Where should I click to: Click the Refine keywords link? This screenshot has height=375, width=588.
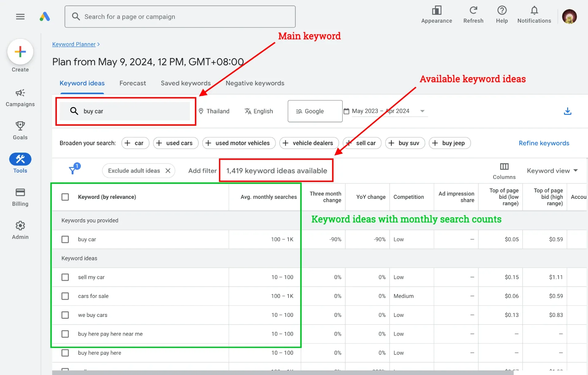pos(544,143)
